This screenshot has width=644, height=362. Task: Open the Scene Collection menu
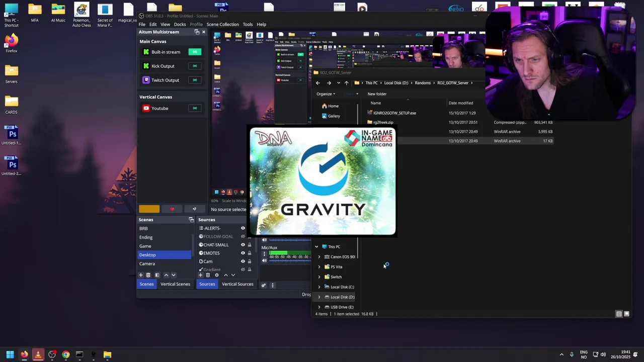(x=222, y=24)
